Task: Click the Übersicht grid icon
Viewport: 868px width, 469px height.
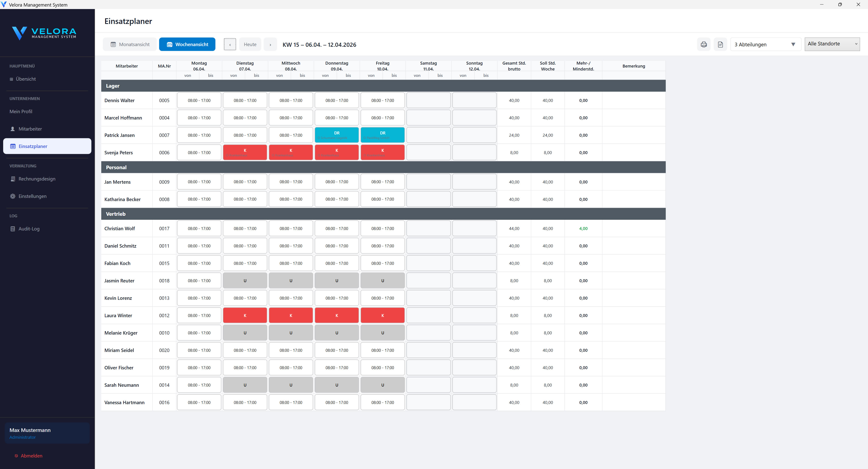Action: (x=12, y=79)
